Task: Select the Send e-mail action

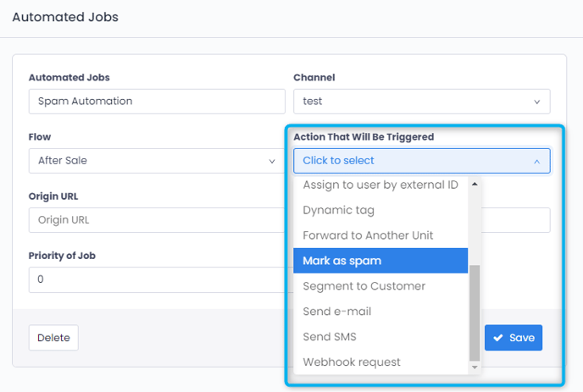Action: (380, 312)
